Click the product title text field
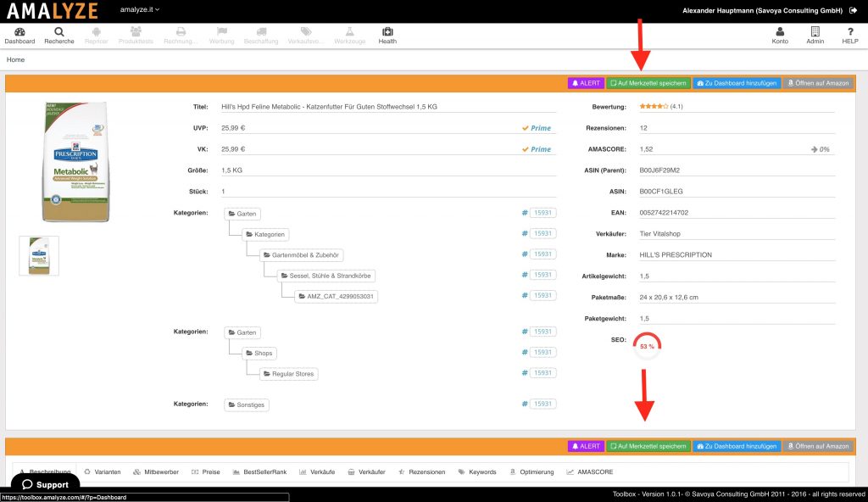The image size is (868, 502). [388, 107]
